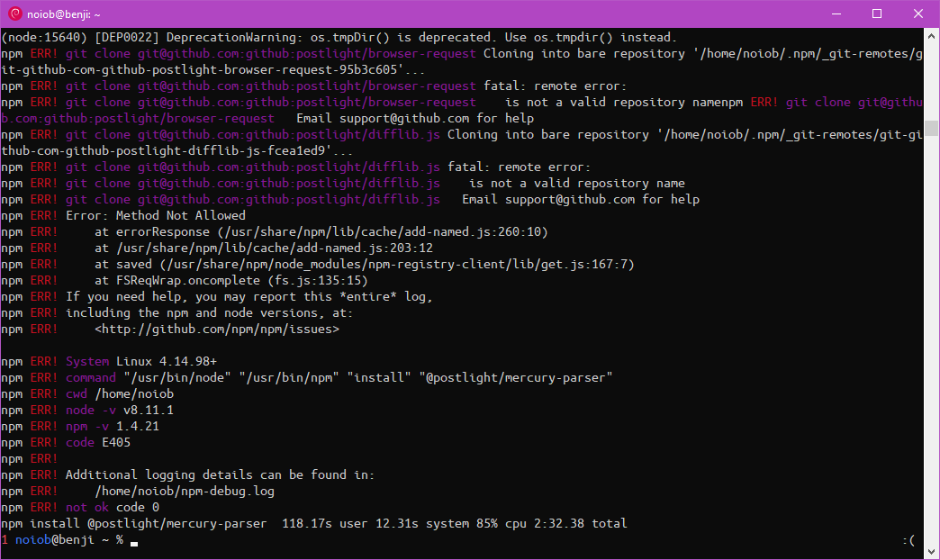Viewport: 940px width, 560px height.
Task: Click the empty scrollbar track below the thumb
Action: tap(932, 360)
